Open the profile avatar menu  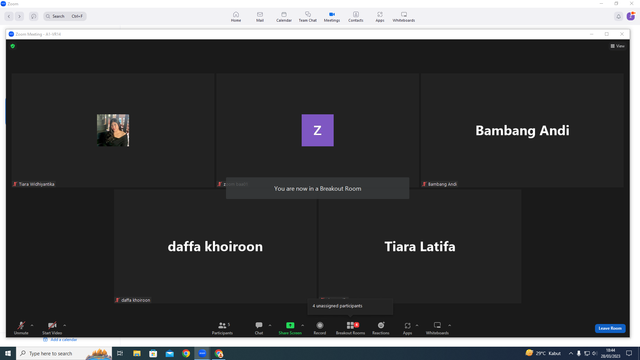point(631,16)
